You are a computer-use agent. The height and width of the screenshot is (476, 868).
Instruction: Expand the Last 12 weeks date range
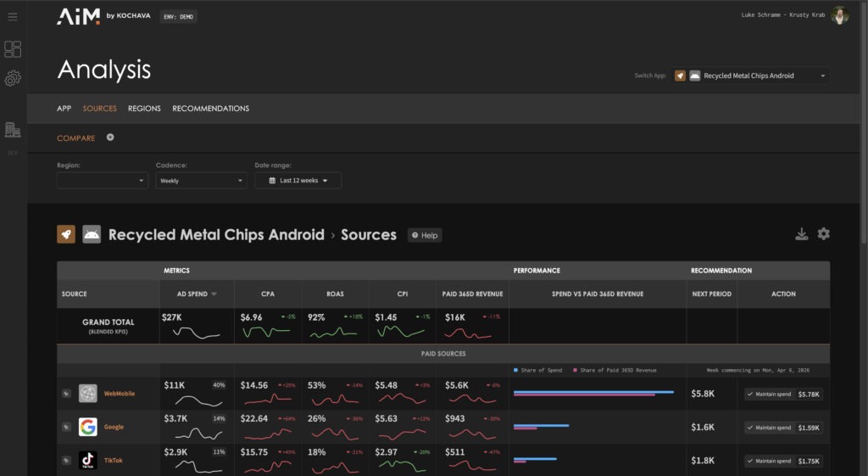point(298,181)
